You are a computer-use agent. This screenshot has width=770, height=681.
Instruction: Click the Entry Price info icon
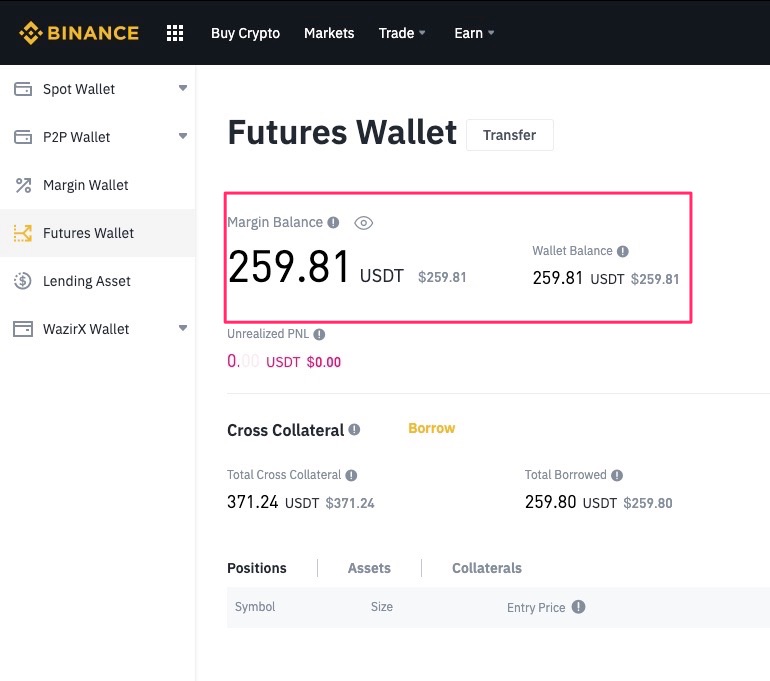[578, 607]
